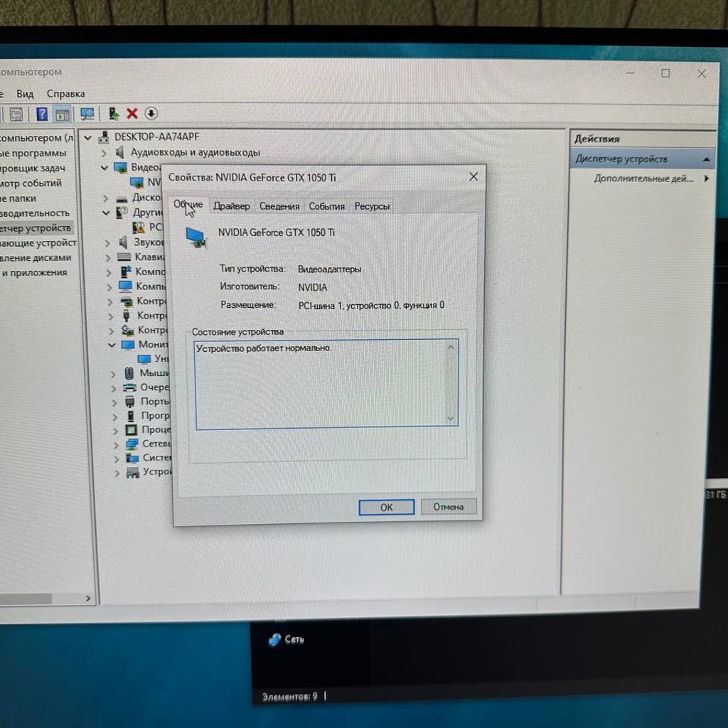The width and height of the screenshot is (728, 728).
Task: Select the 'ие папки' item in left pane
Action: coord(18,198)
